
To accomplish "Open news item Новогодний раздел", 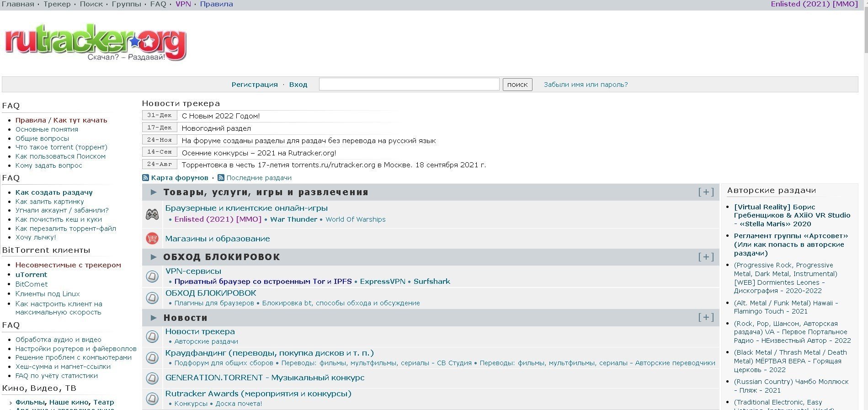I will point(216,128).
